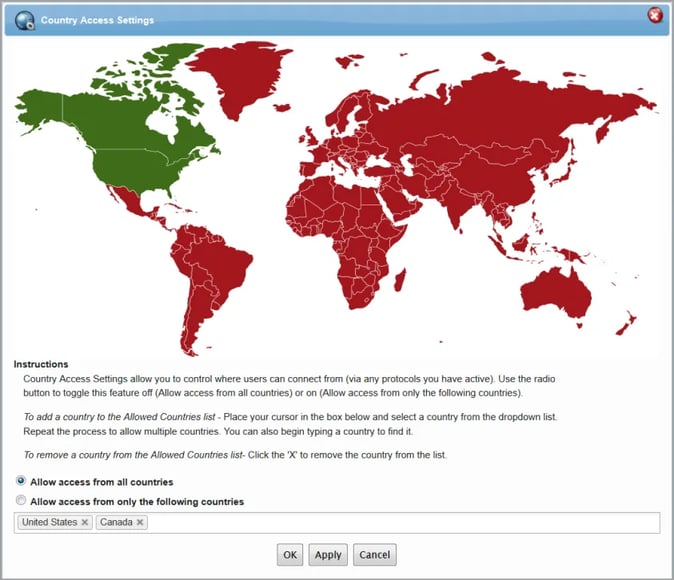Cancel the country access changes

374,554
